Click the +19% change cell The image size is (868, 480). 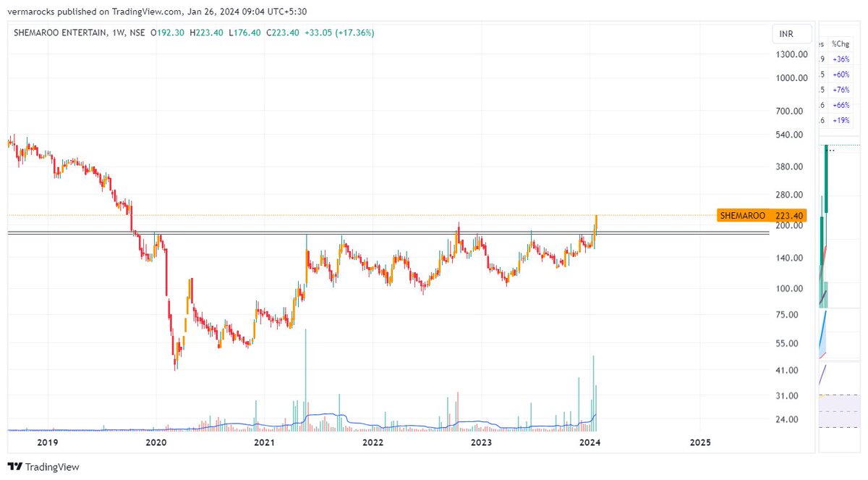tap(841, 120)
